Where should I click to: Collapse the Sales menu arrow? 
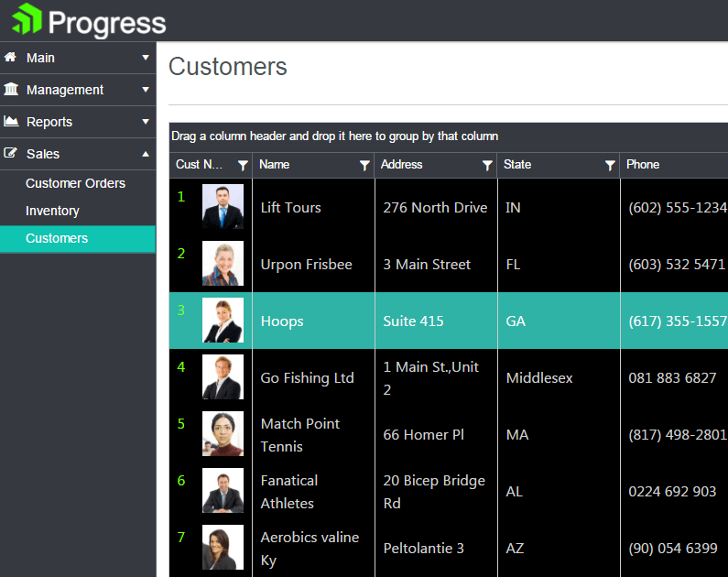coord(146,154)
